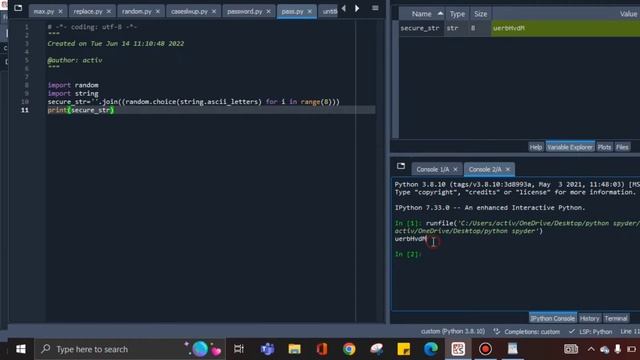Open the touch keyboard tray icon
640x360 pixels.
pyautogui.click(x=571, y=349)
